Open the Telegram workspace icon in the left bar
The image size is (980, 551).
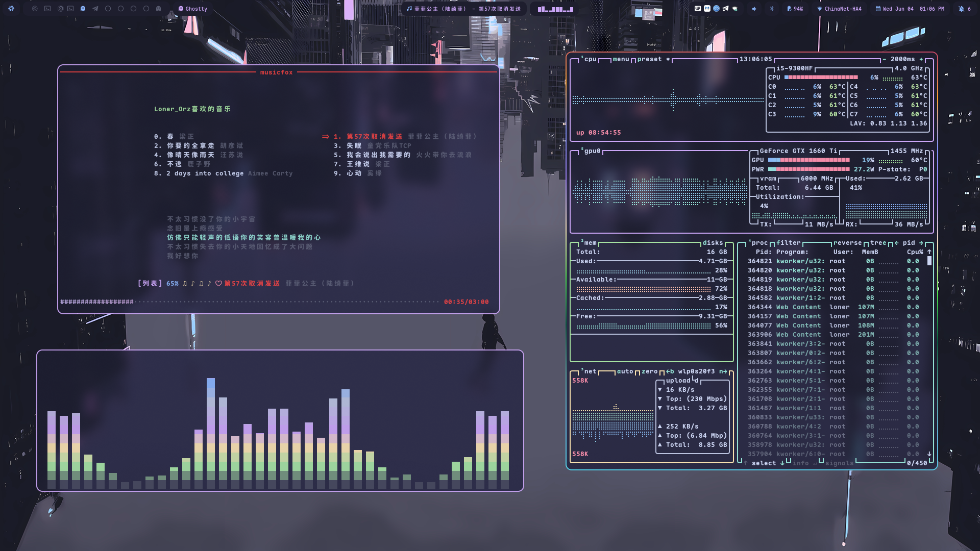(95, 9)
